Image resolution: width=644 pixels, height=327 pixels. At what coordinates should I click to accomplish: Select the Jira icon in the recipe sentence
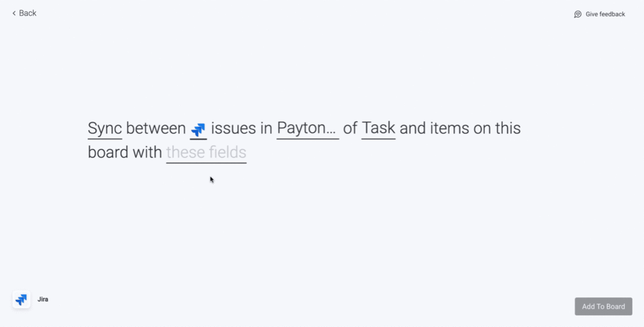pos(198,129)
